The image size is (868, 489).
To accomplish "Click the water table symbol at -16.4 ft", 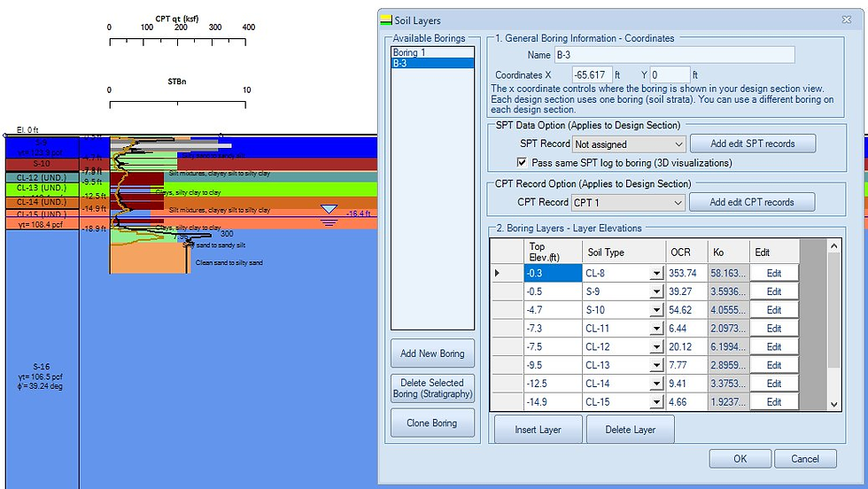I will tap(329, 215).
